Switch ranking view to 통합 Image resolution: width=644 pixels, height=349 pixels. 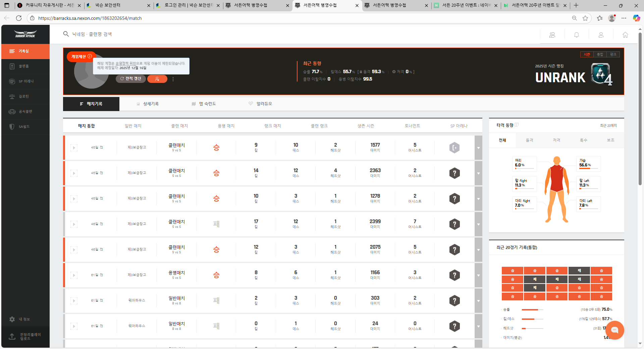600,54
